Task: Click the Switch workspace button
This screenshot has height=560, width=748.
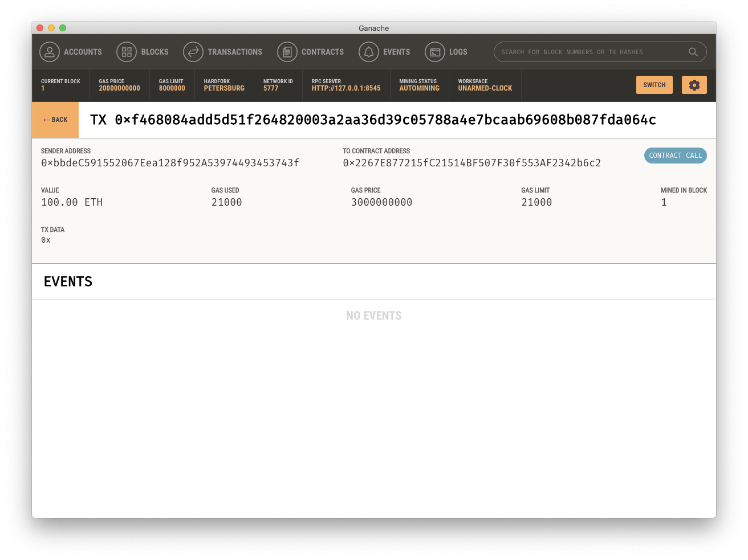Action: click(654, 85)
